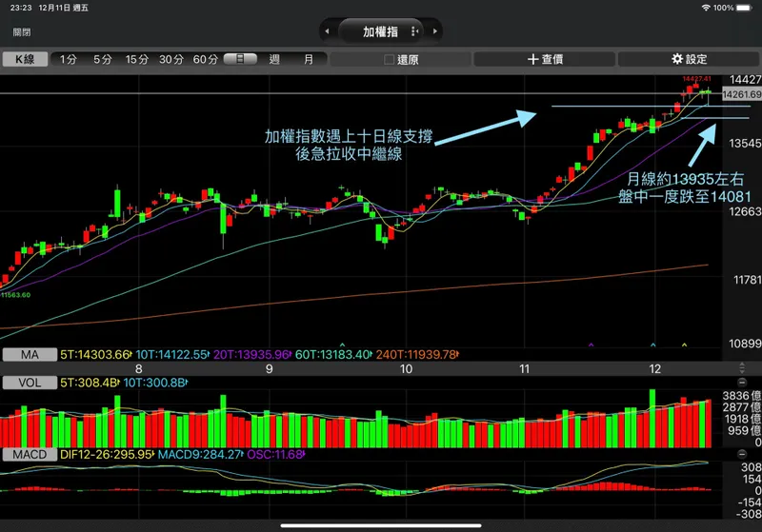This screenshot has height=532, width=762.
Task: Click month 8 on the time axis
Action: tap(139, 369)
